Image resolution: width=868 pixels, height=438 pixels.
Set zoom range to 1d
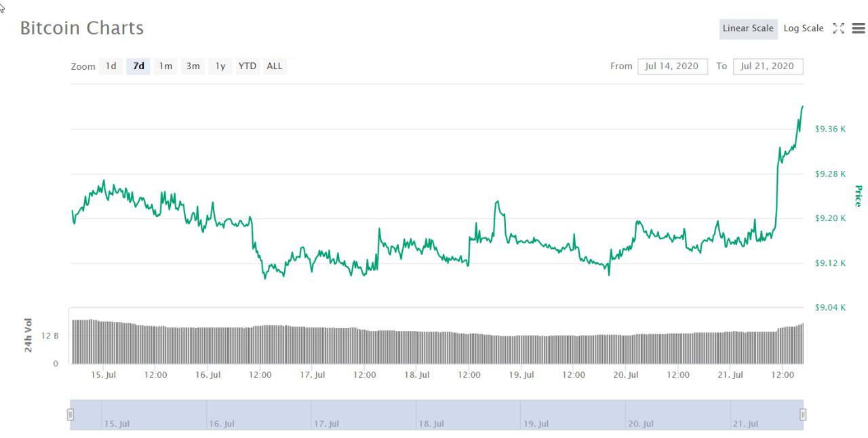pyautogui.click(x=111, y=66)
